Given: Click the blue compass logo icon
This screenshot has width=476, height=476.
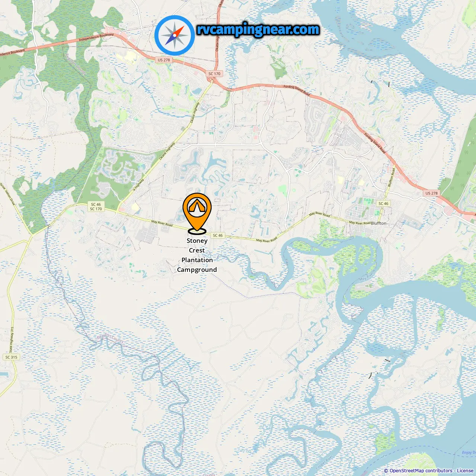Looking at the screenshot, I should 175,35.
